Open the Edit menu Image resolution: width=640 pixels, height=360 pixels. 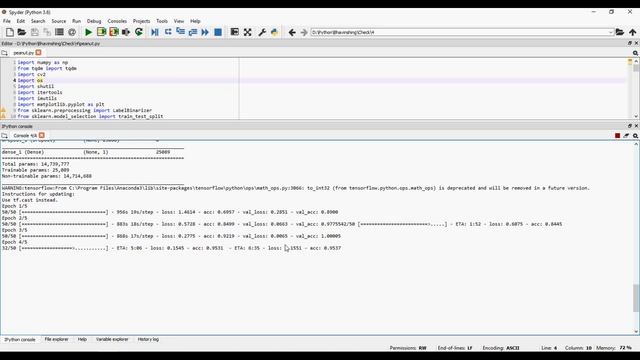(x=20, y=21)
